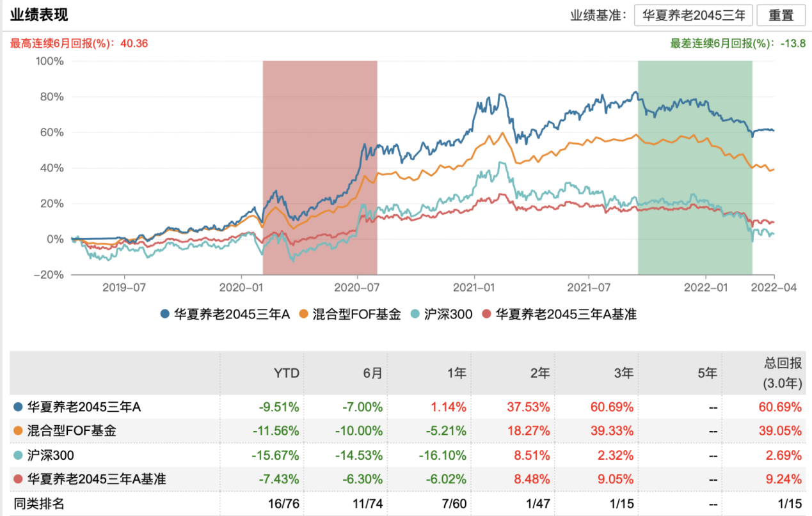Click the green shaded worst-period chart region

point(695,192)
